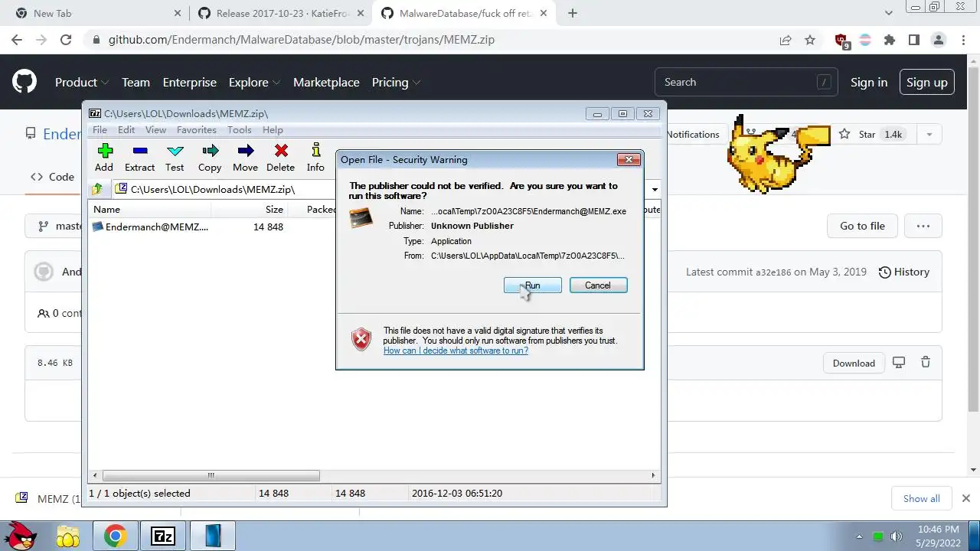This screenshot has height=551, width=980.
Task: Click the GitHub Search field
Action: pos(746,82)
